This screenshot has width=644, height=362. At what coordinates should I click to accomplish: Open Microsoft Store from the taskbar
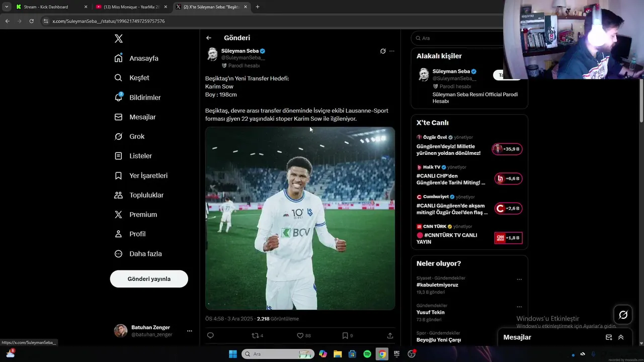pyautogui.click(x=352, y=354)
